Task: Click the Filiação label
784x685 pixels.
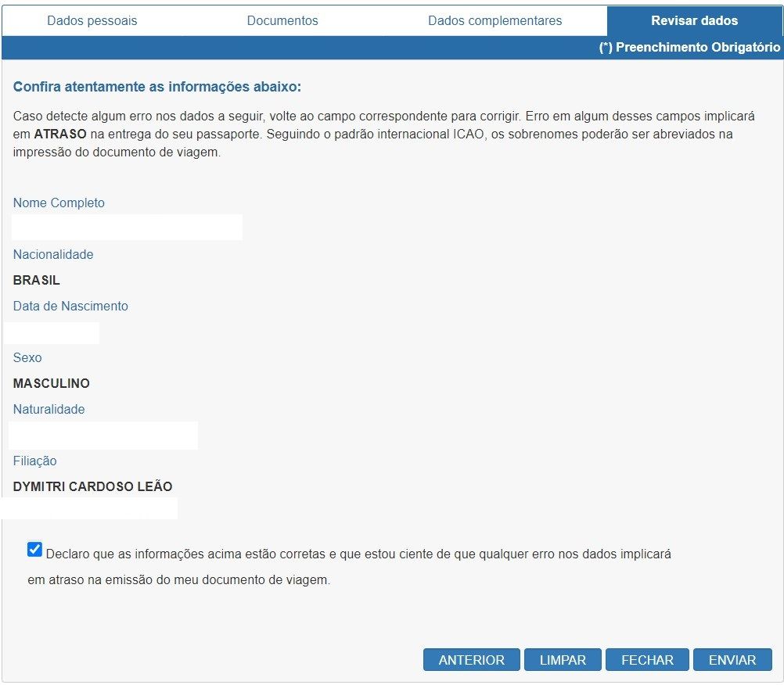Action: tap(35, 461)
